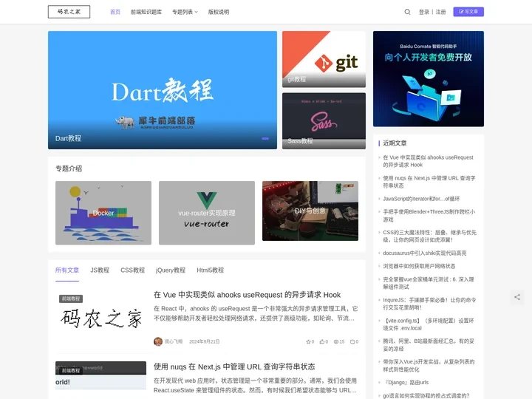Viewport: 532px width, 399px height.
Task: Open recent post docusaurus中引入shiki
Action: coord(424,253)
